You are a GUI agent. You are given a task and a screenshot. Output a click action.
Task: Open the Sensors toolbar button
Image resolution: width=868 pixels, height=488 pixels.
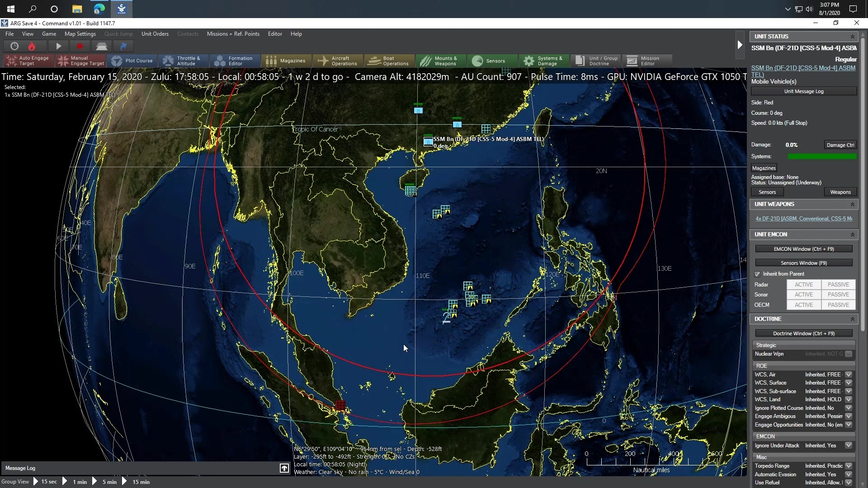pyautogui.click(x=493, y=61)
